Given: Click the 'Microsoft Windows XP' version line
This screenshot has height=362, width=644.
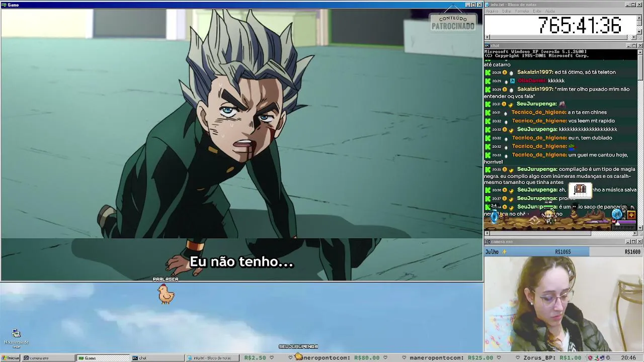Looking at the screenshot, I should pyautogui.click(x=535, y=52).
